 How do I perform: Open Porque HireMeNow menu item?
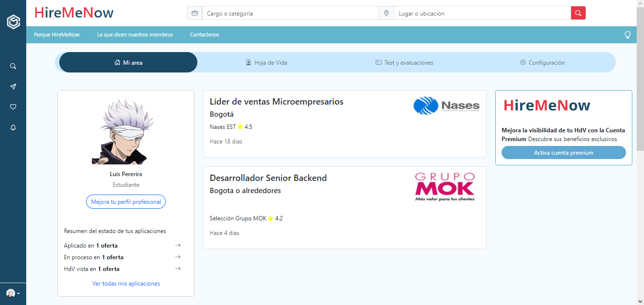pyautogui.click(x=57, y=35)
